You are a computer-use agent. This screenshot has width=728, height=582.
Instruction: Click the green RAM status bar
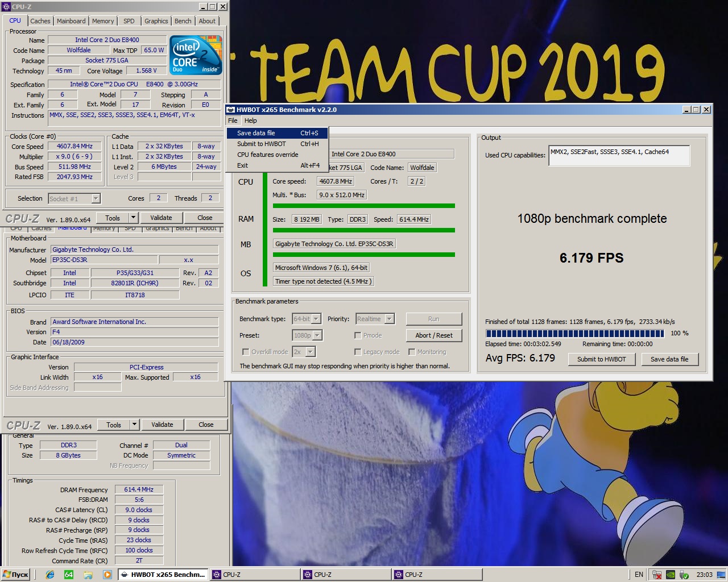click(x=364, y=230)
